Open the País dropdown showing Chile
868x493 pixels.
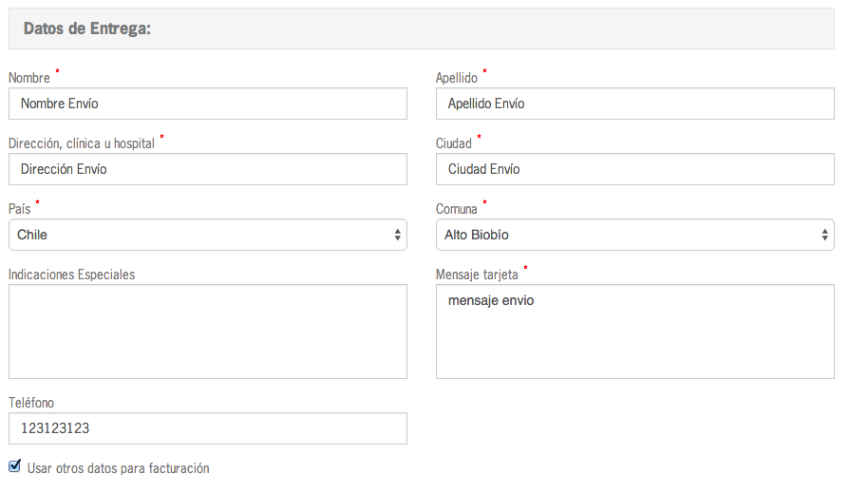click(207, 235)
